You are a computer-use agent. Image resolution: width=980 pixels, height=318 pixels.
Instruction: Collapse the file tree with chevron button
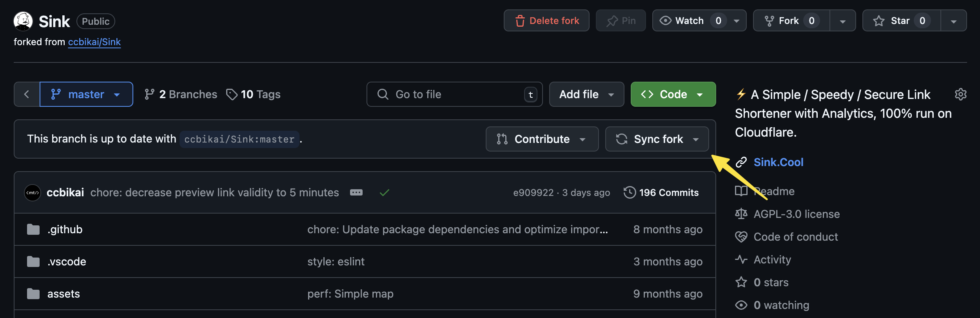(27, 94)
